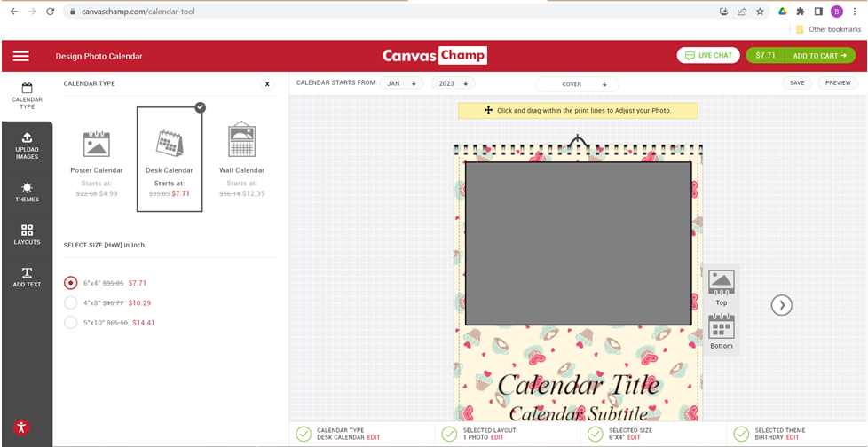Choose the Poster Calendar type
The image size is (868, 447).
point(97,160)
